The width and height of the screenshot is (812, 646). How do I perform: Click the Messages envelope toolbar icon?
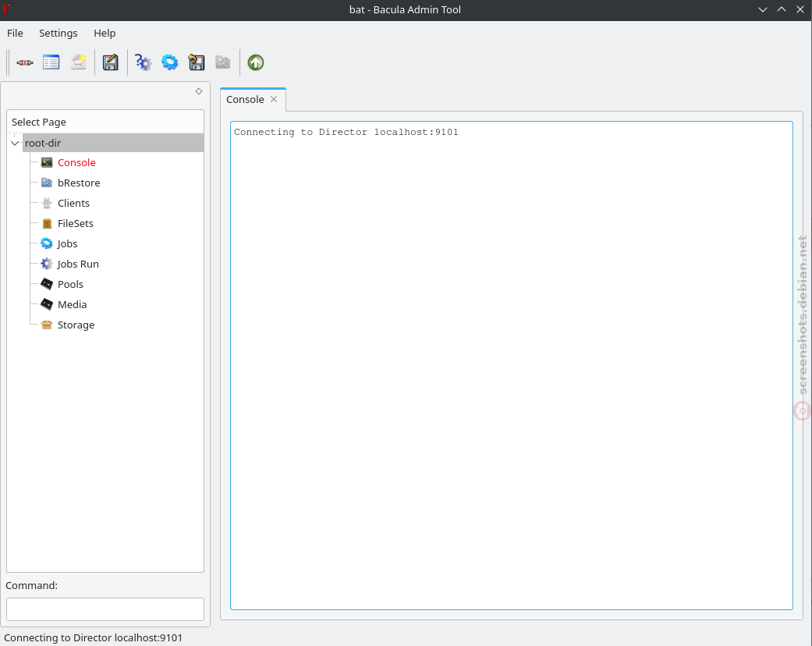pos(78,62)
